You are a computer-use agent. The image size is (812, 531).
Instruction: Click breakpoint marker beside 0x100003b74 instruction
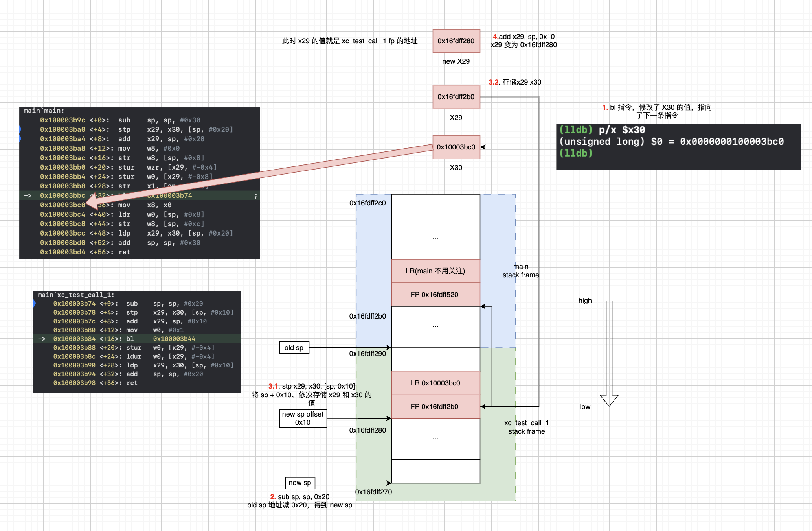coord(35,304)
